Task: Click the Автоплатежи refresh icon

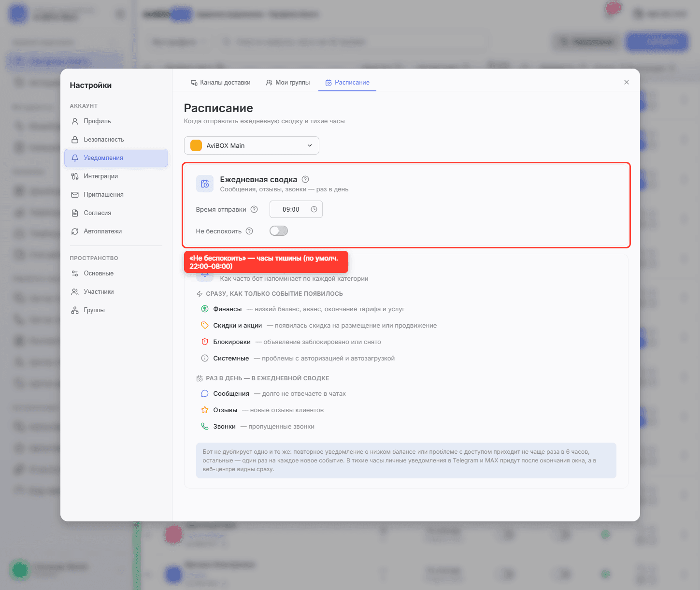Action: (75, 231)
